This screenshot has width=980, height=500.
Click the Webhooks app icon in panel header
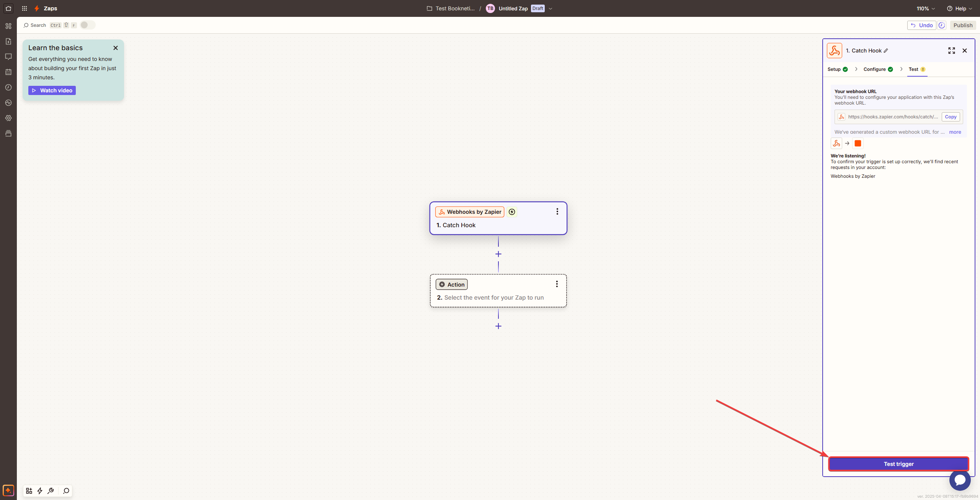(835, 51)
